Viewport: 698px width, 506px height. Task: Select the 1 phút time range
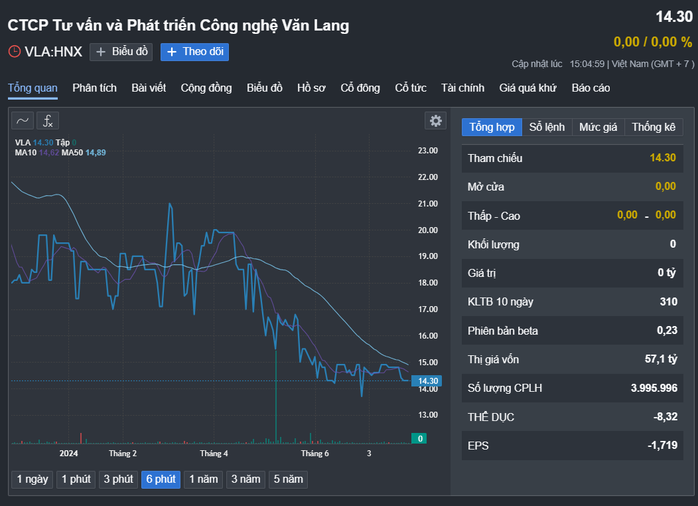(76, 479)
